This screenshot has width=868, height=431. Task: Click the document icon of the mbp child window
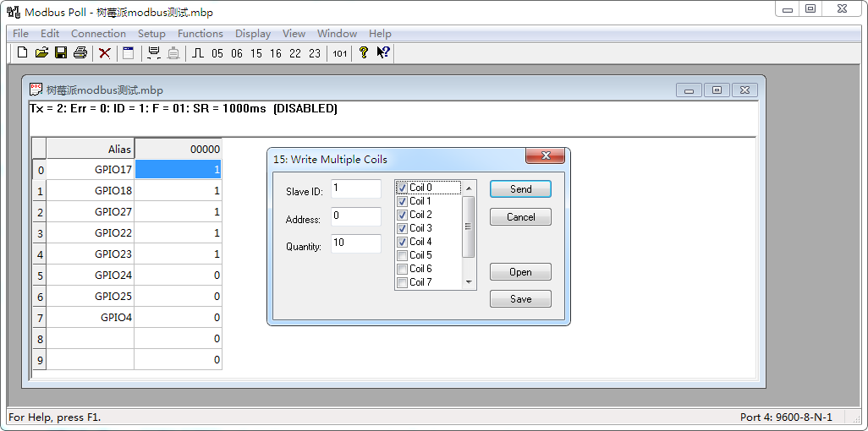click(x=36, y=90)
